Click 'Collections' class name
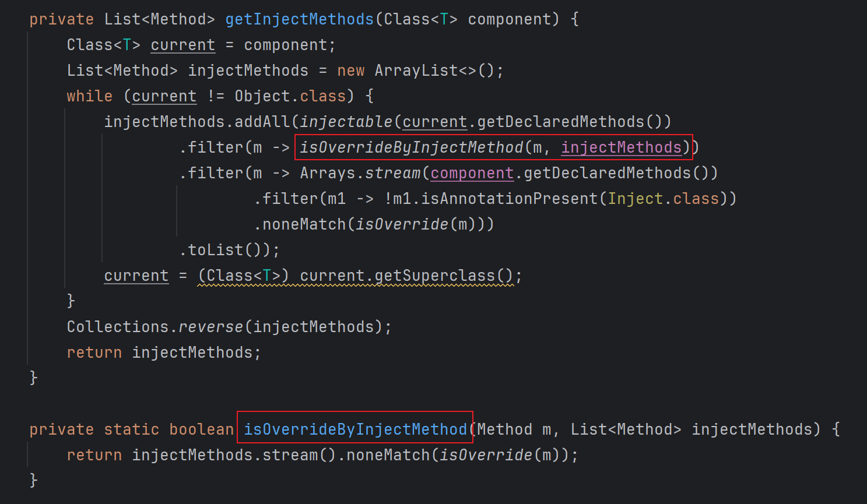 [x=117, y=327]
